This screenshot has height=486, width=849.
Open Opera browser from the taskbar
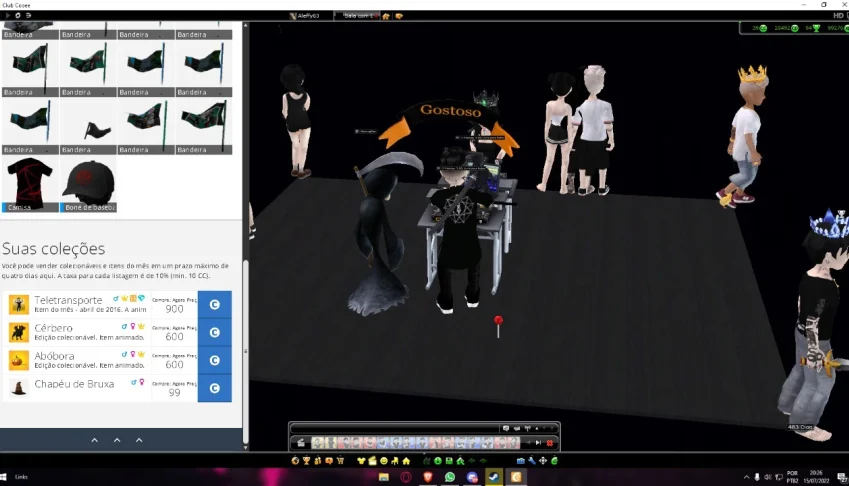pos(406,477)
